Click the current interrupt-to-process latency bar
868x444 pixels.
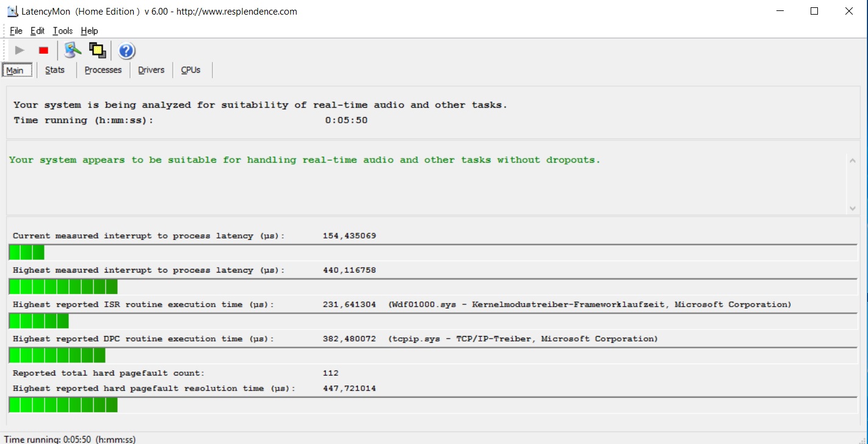point(432,252)
